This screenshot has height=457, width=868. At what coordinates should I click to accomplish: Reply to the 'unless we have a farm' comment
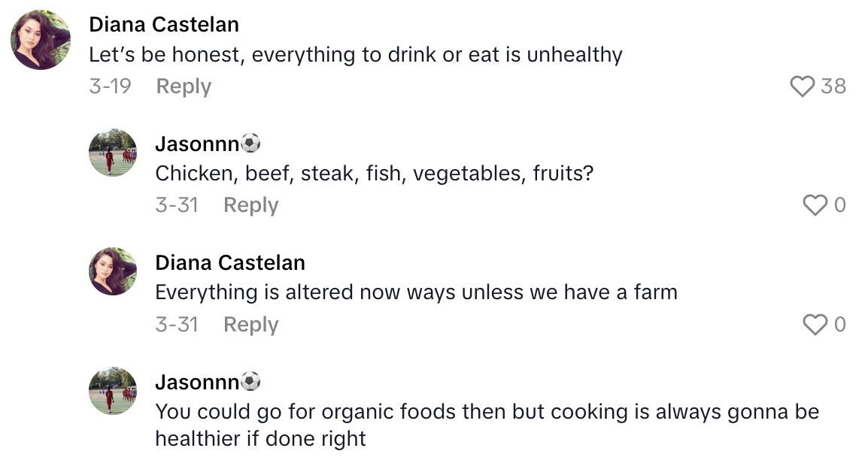coord(250,325)
